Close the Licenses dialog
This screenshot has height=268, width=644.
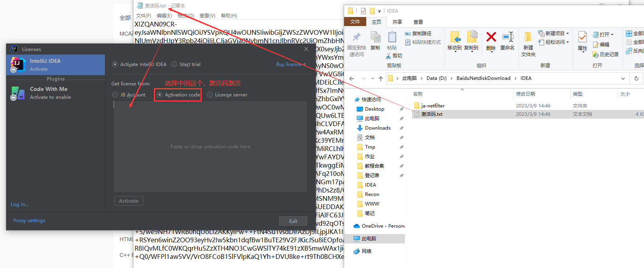[306, 49]
